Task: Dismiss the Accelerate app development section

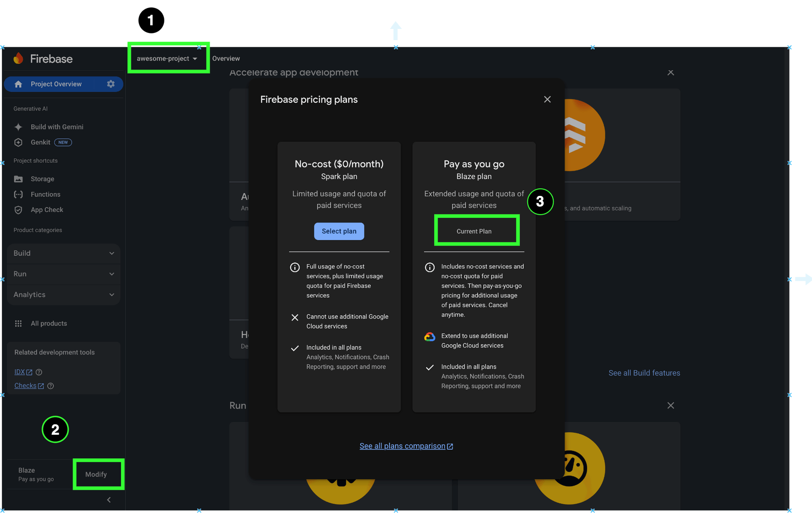Action: pyautogui.click(x=670, y=73)
